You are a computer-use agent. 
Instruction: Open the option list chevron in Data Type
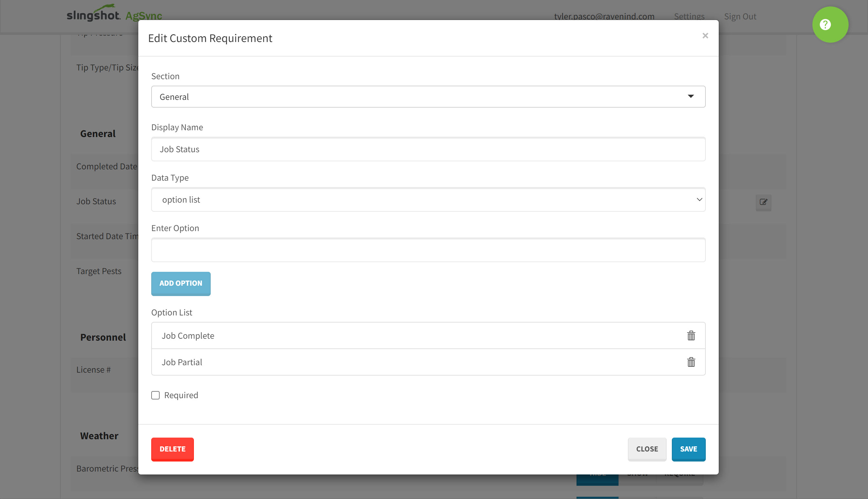click(x=699, y=199)
